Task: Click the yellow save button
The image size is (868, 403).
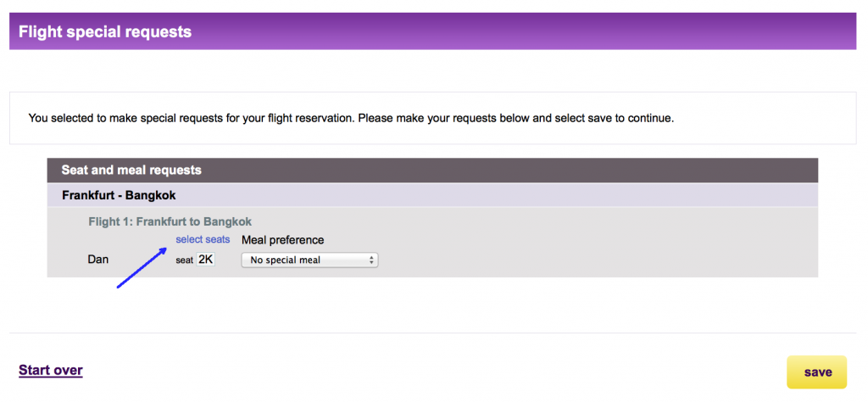Action: [816, 372]
